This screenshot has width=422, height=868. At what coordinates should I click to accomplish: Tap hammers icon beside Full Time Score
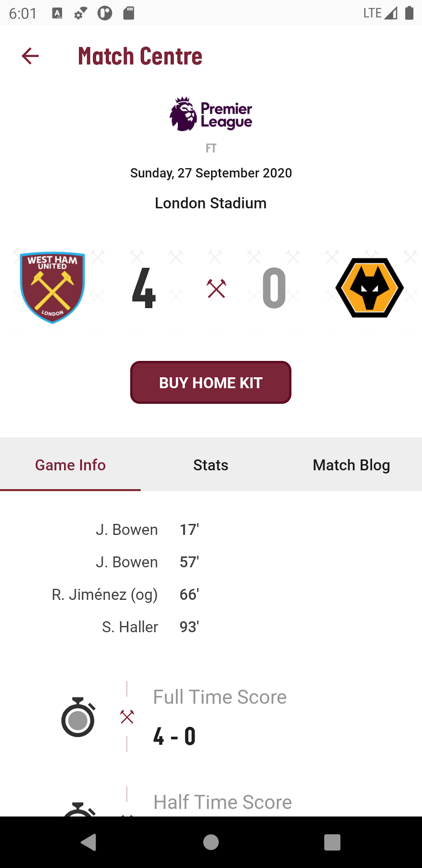(x=127, y=717)
